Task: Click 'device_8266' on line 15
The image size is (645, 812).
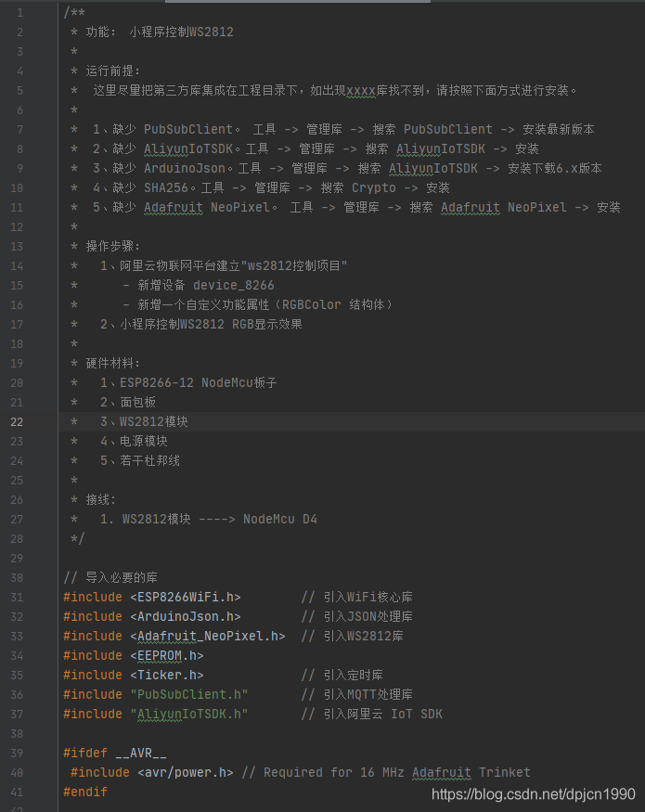Action: [x=234, y=285]
